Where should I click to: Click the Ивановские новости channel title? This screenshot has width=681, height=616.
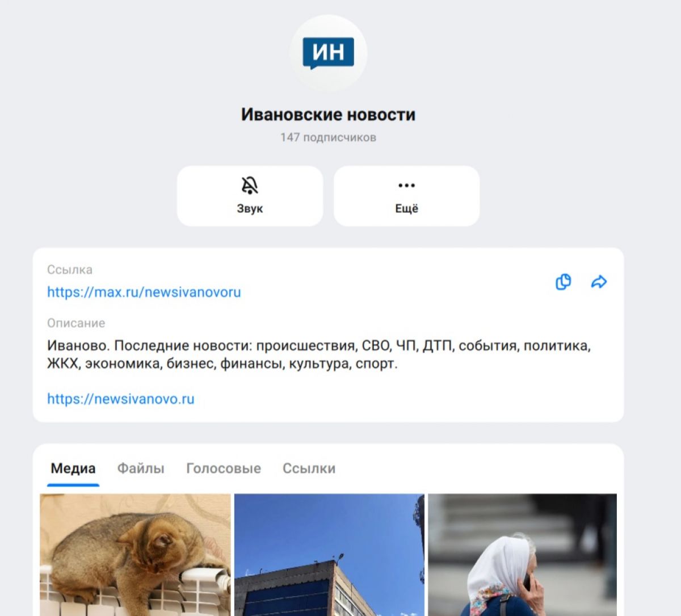click(x=329, y=115)
